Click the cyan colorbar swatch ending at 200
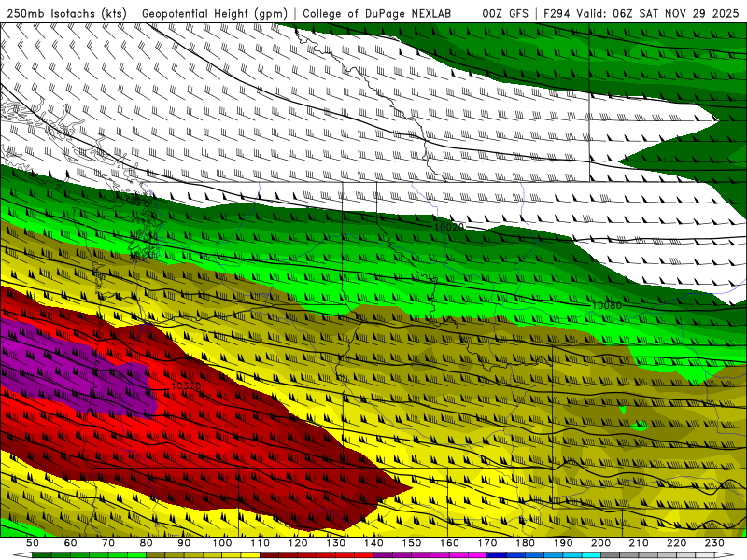747x560 pixels. pyautogui.click(x=591, y=555)
